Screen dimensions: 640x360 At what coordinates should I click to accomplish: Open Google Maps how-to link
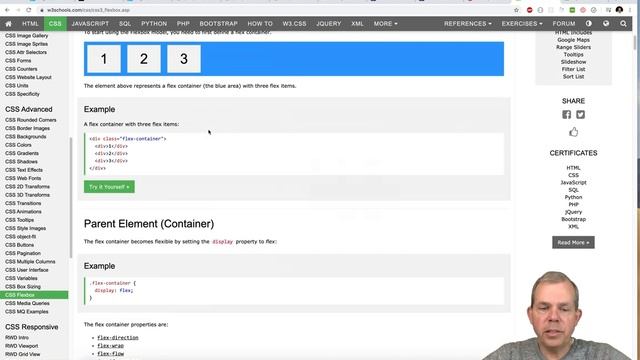573,40
